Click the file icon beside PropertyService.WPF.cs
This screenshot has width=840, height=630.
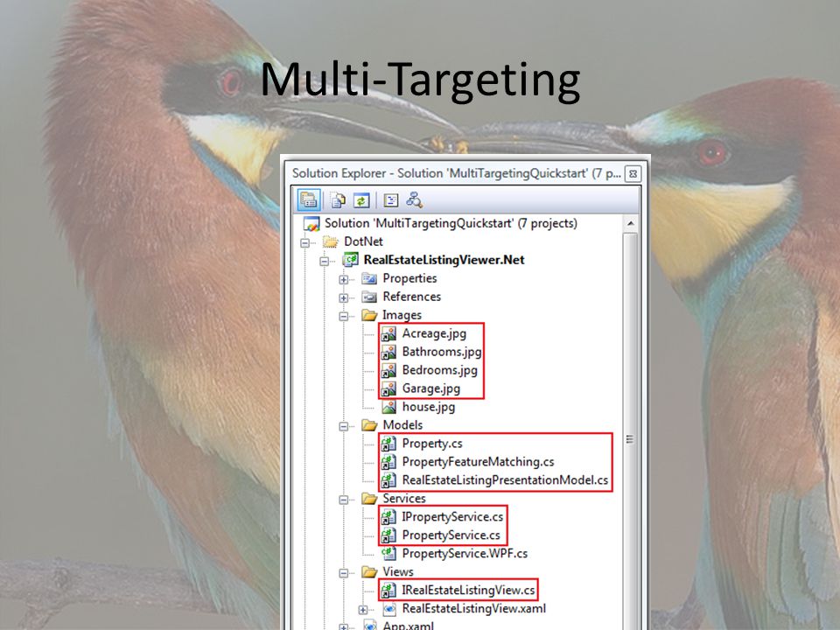388,553
